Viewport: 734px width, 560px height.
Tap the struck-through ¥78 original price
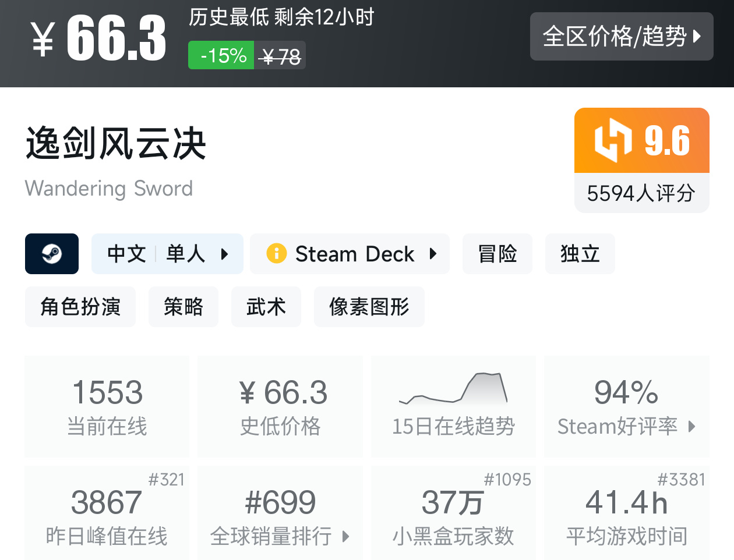[280, 56]
